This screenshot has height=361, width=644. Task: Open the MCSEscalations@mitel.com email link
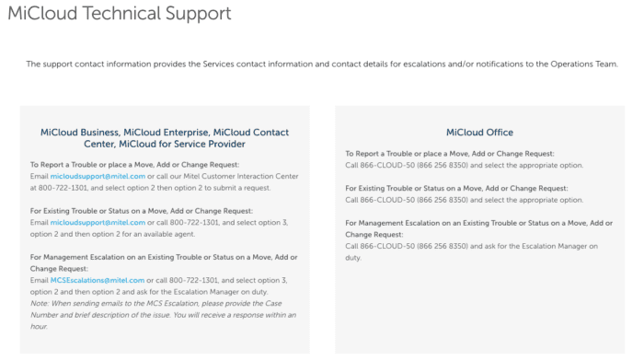[98, 280]
